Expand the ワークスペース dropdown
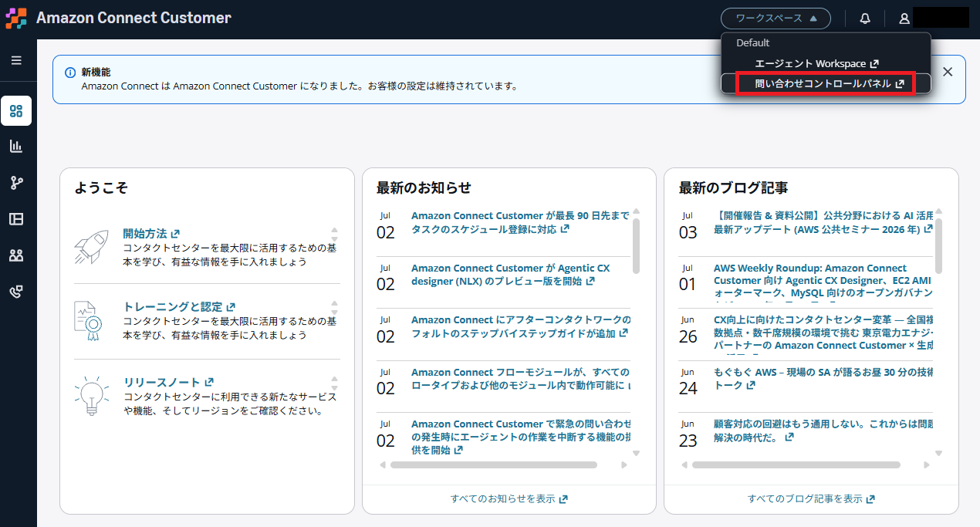The image size is (980, 527). tap(776, 19)
